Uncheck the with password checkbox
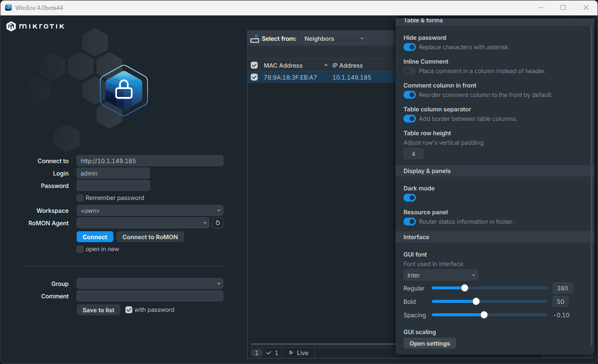Viewport: 598px width, 364px height. pos(129,310)
